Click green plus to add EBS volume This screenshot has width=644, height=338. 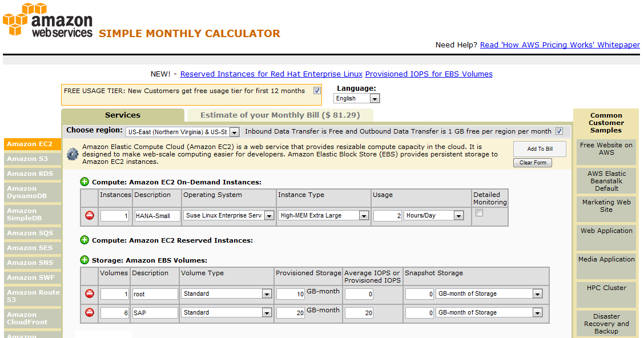click(x=84, y=260)
